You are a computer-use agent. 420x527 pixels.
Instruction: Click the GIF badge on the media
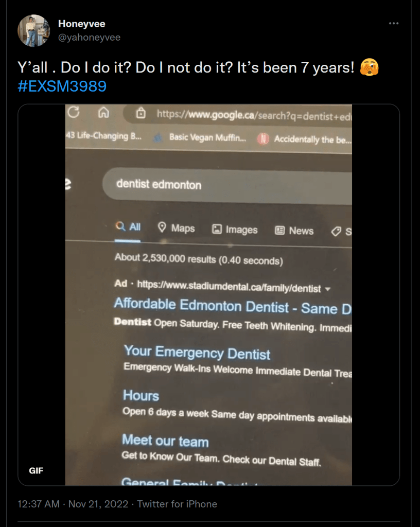(x=36, y=470)
